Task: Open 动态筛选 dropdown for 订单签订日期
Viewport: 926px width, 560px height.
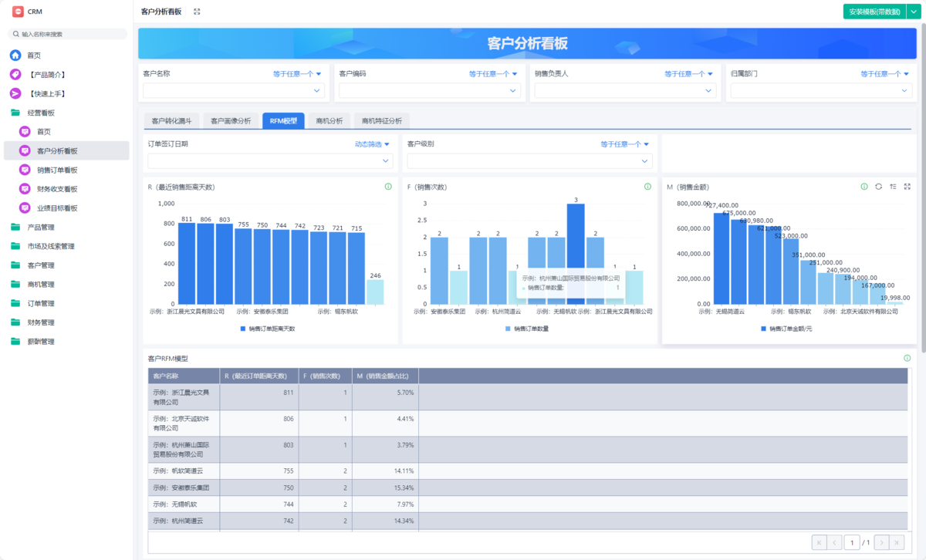Action: tap(372, 143)
